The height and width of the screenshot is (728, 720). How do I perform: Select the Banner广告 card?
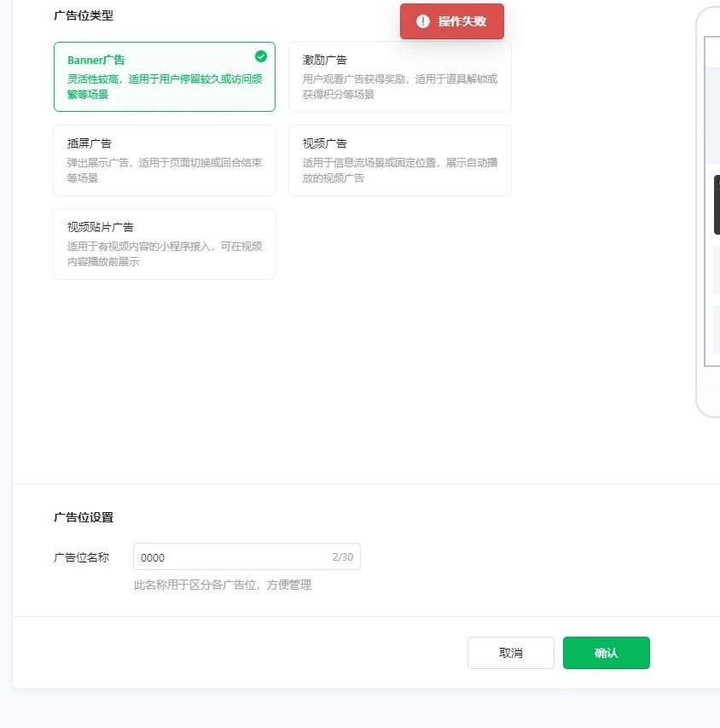click(165, 77)
